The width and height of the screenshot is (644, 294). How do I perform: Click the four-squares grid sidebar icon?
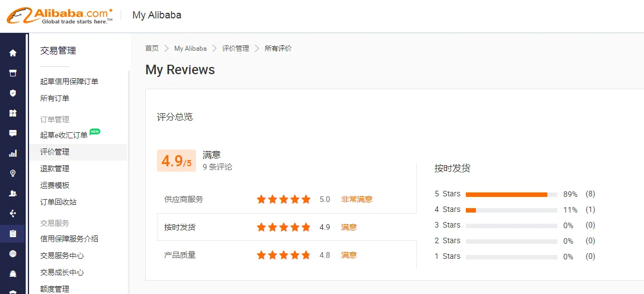click(x=13, y=113)
